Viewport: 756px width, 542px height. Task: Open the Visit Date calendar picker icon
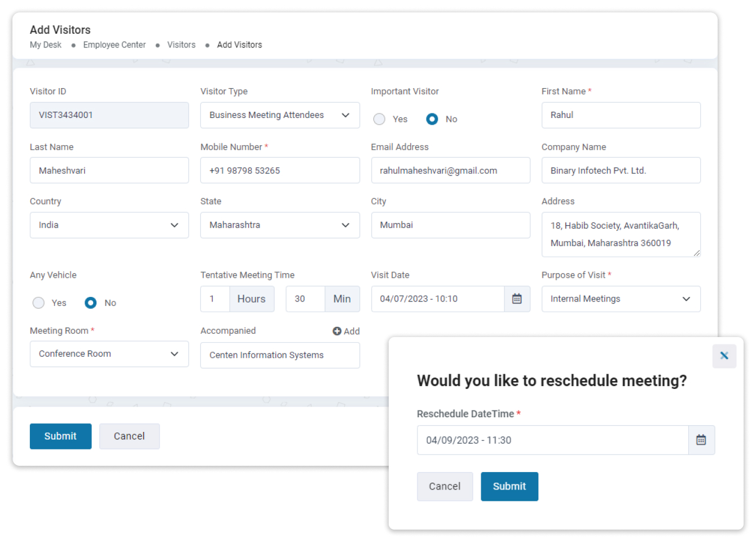click(516, 299)
